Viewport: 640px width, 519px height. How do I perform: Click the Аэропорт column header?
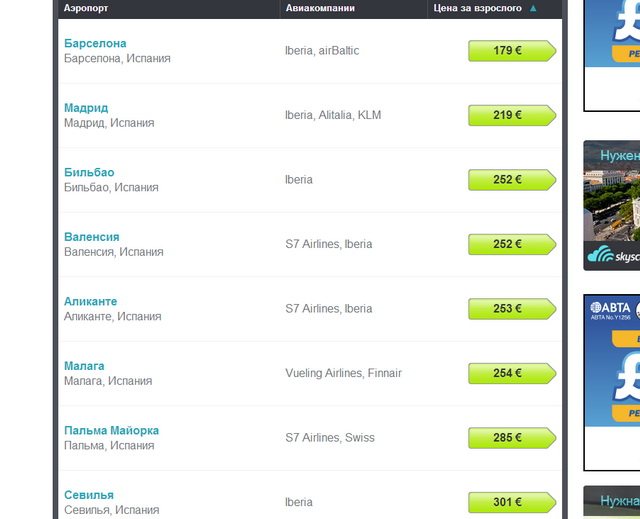pos(86,8)
